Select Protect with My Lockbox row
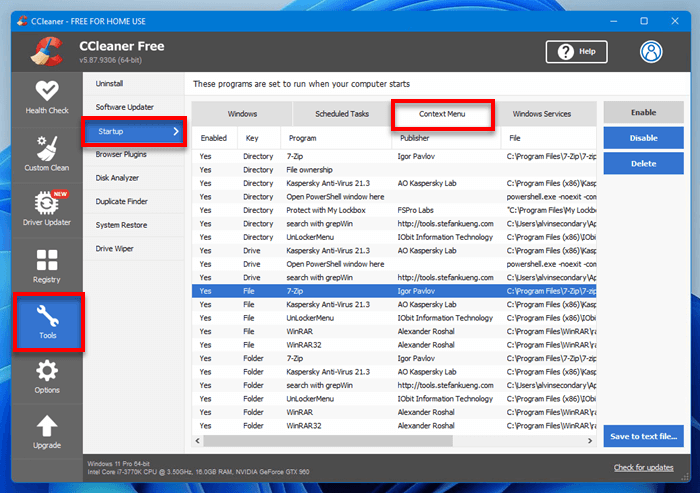Viewport: 700px width, 493px height. (394, 210)
